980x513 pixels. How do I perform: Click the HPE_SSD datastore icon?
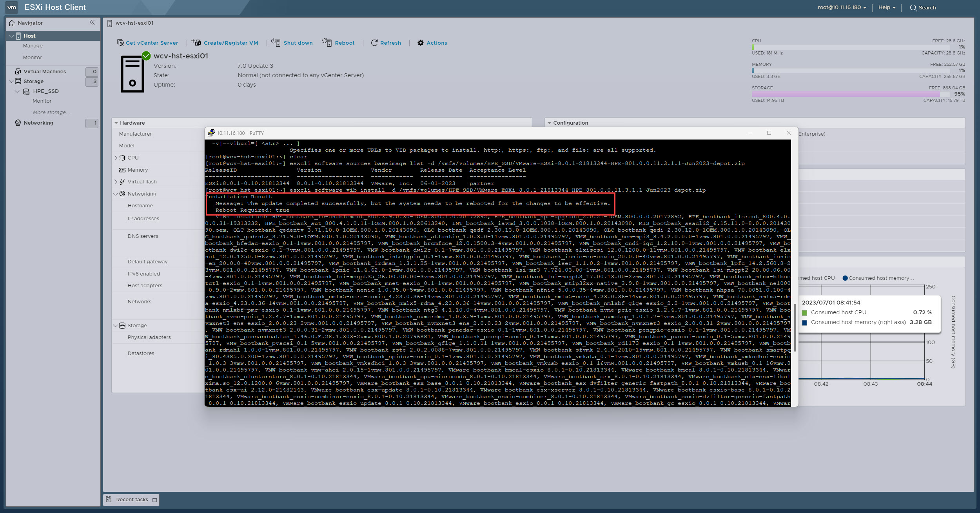26,91
